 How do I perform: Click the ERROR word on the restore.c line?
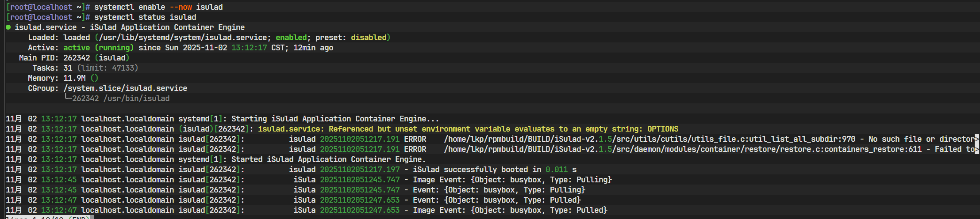pos(415,149)
